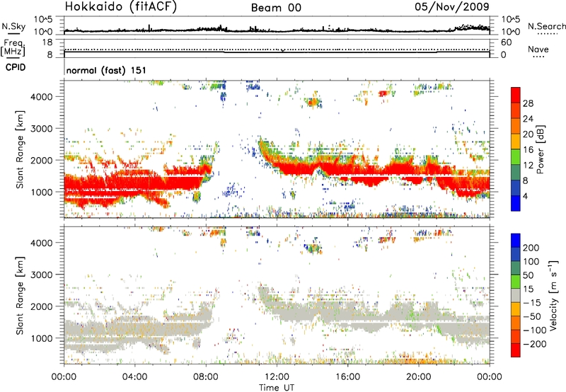Click the '20:00' time tick label

tap(418, 377)
